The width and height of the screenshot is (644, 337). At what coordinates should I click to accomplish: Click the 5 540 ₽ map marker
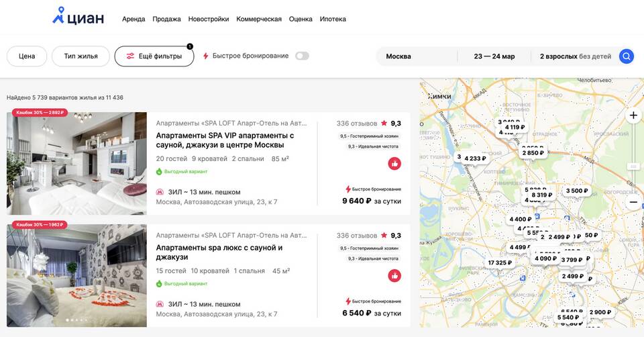pos(568,318)
